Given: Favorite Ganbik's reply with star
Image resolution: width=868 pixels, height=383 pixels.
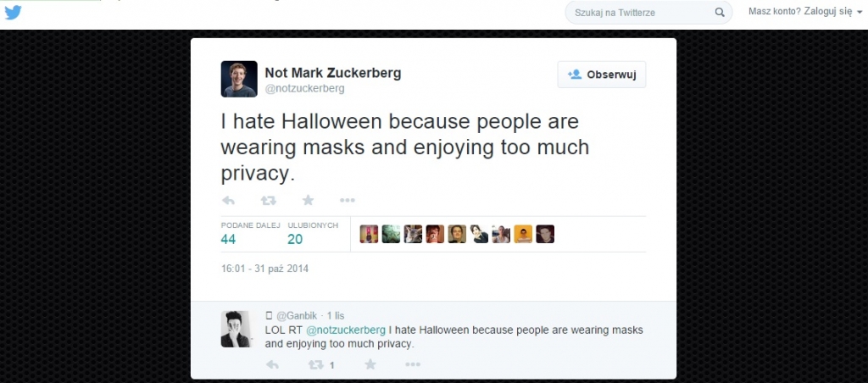Looking at the screenshot, I should coord(370,364).
